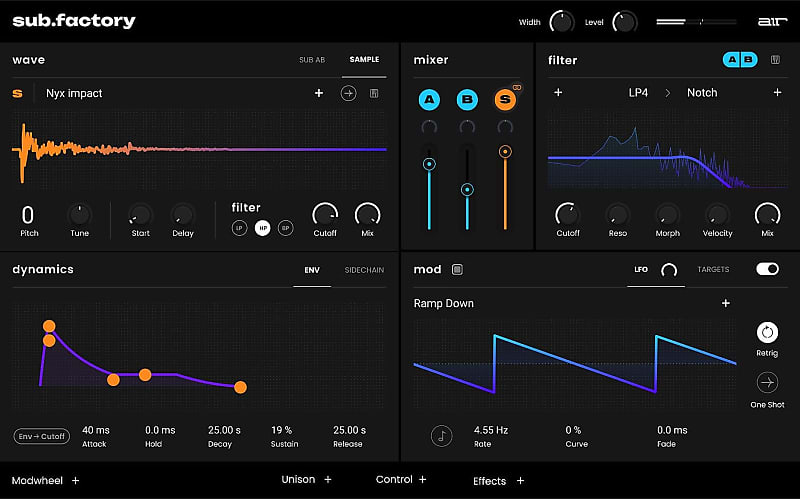Enable the LFO One Shot mode
Viewport: 800px width, 499px height.
click(x=767, y=383)
